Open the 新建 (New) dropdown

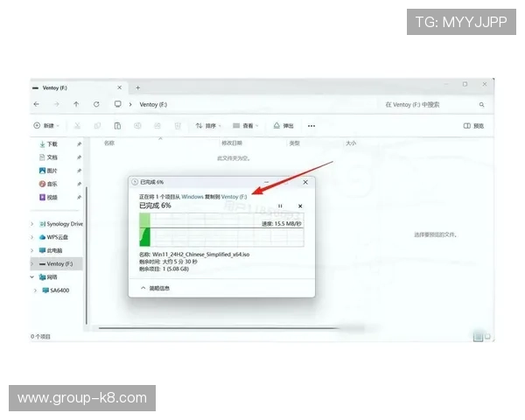(46, 126)
